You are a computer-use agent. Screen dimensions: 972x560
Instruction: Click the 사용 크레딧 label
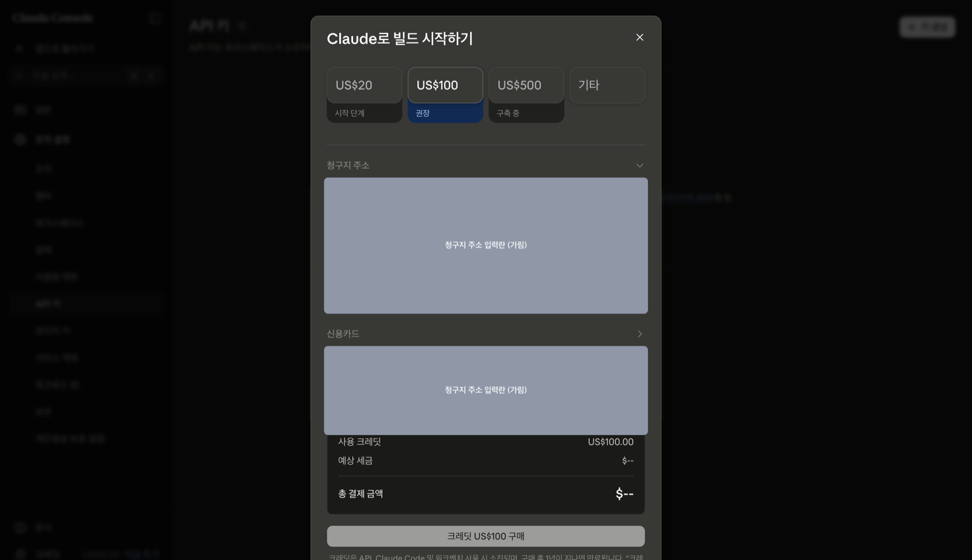(360, 442)
